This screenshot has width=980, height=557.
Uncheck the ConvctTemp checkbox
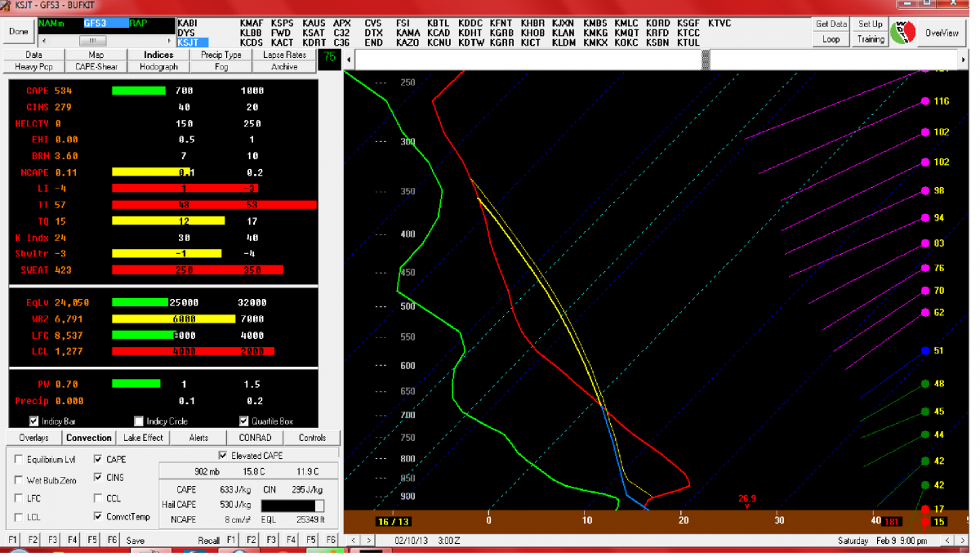pos(99,516)
